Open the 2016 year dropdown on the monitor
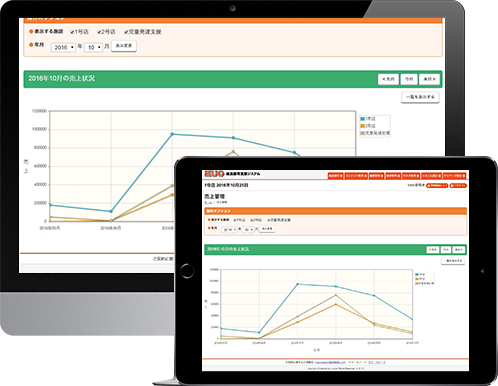The height and width of the screenshot is (386, 498). 63,47
